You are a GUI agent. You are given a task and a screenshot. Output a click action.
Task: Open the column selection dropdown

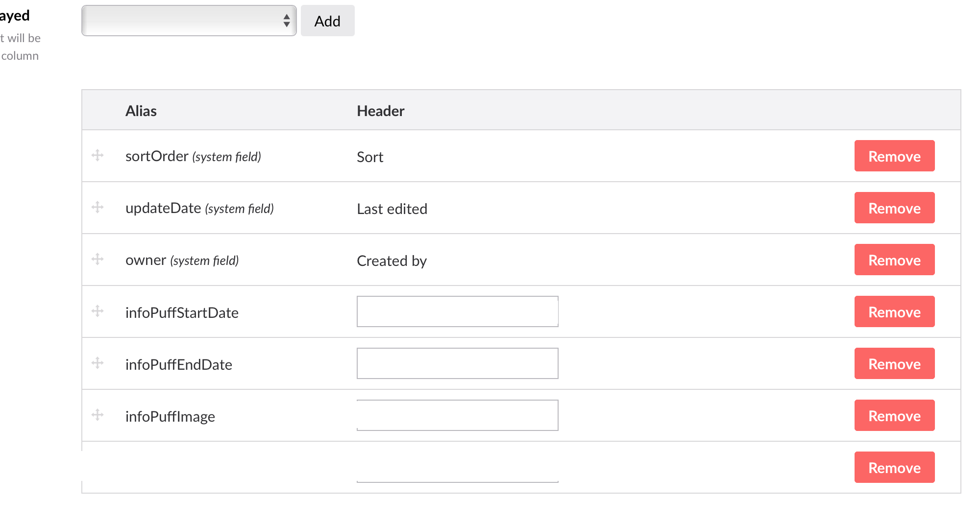point(189,21)
